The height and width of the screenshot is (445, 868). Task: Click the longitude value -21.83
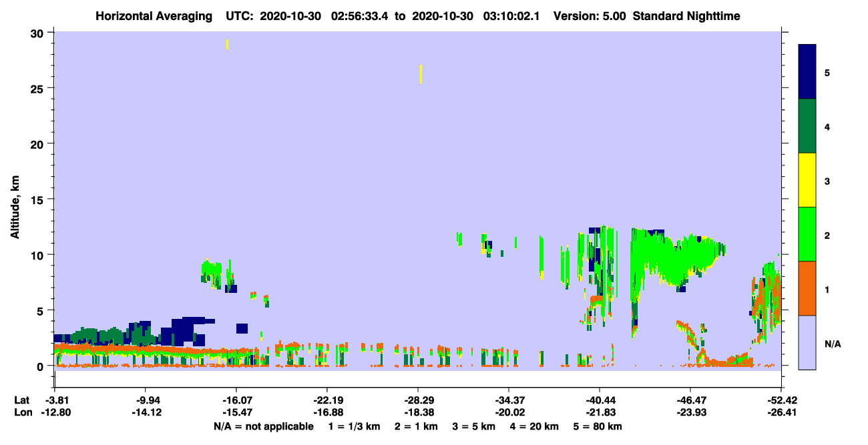pyautogui.click(x=600, y=412)
